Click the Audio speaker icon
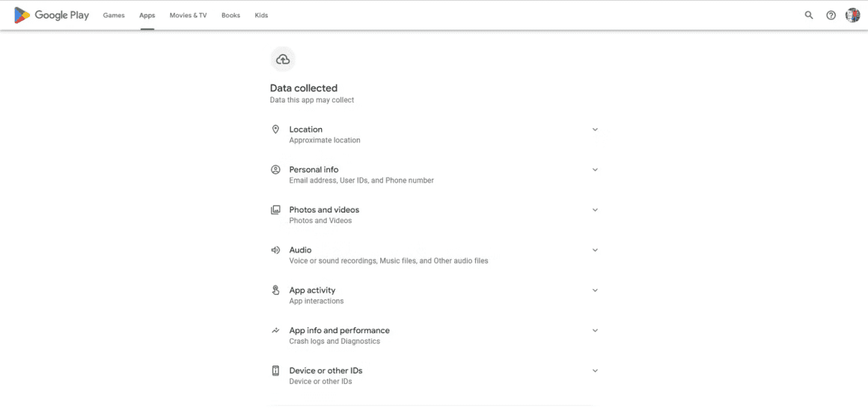The width and height of the screenshot is (868, 420). (x=275, y=250)
